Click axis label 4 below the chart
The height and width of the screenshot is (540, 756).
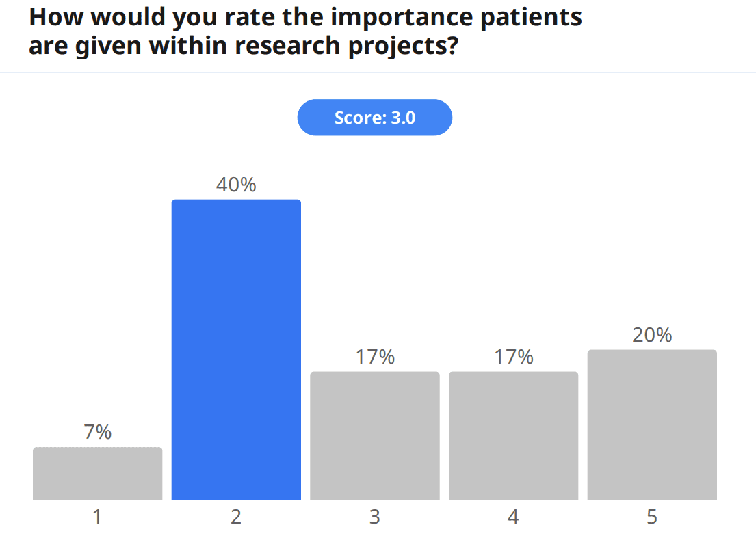pyautogui.click(x=513, y=517)
